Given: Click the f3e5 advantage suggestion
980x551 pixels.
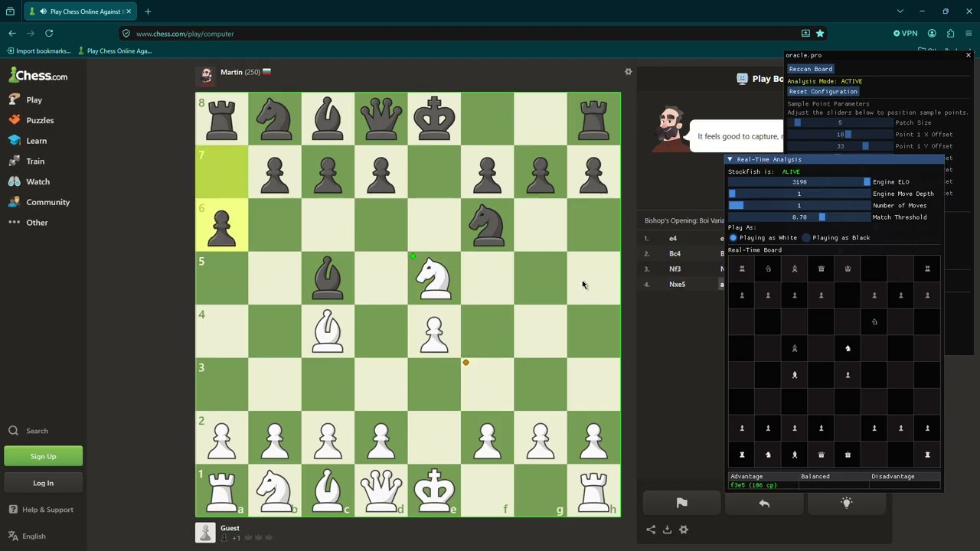Looking at the screenshot, I should click(753, 485).
